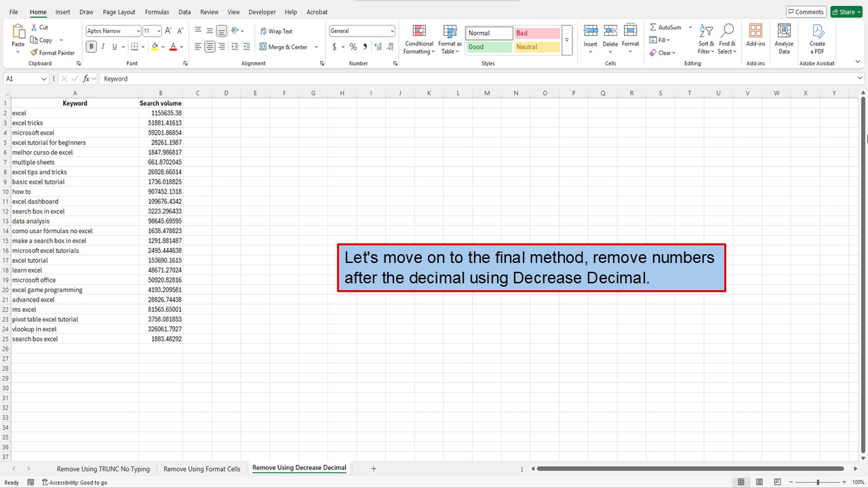The width and height of the screenshot is (868, 488).
Task: Open Conditional Formatting
Action: coord(418,39)
